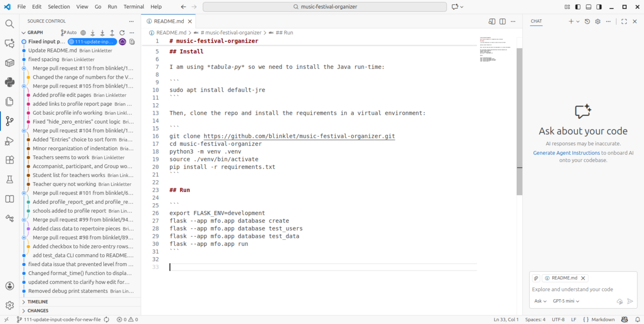This screenshot has height=324, width=644.
Task: Refresh the source control graph
Action: coord(122,32)
